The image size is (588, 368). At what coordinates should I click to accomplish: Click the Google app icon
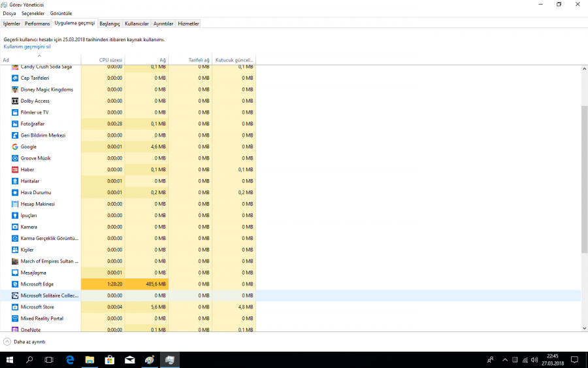(15, 146)
